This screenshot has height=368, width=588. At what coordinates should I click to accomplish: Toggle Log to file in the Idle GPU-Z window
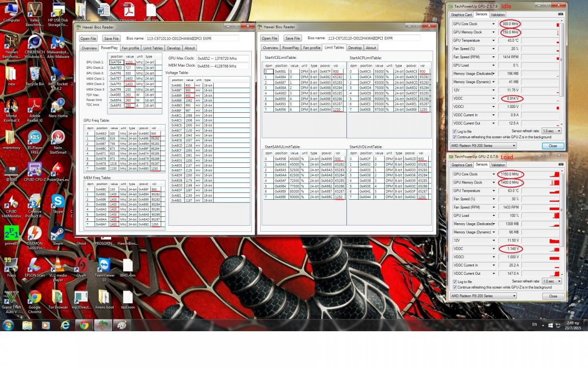point(455,131)
